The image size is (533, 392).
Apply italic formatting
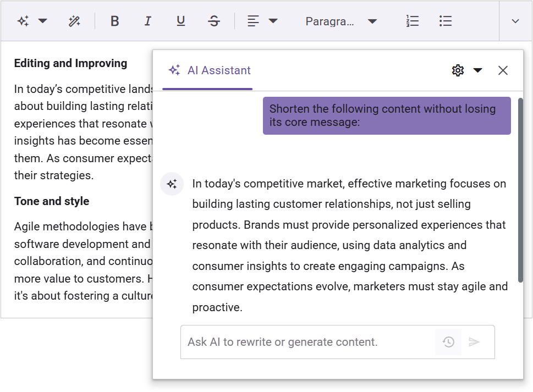147,20
